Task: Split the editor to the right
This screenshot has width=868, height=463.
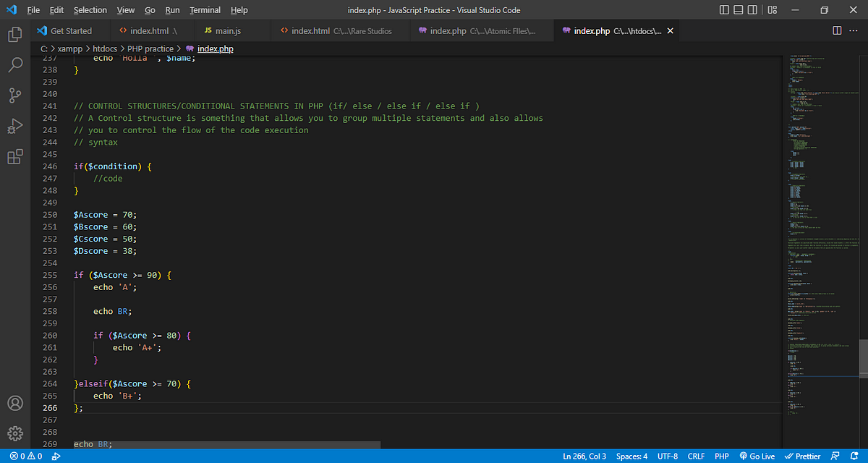Action: click(837, 31)
